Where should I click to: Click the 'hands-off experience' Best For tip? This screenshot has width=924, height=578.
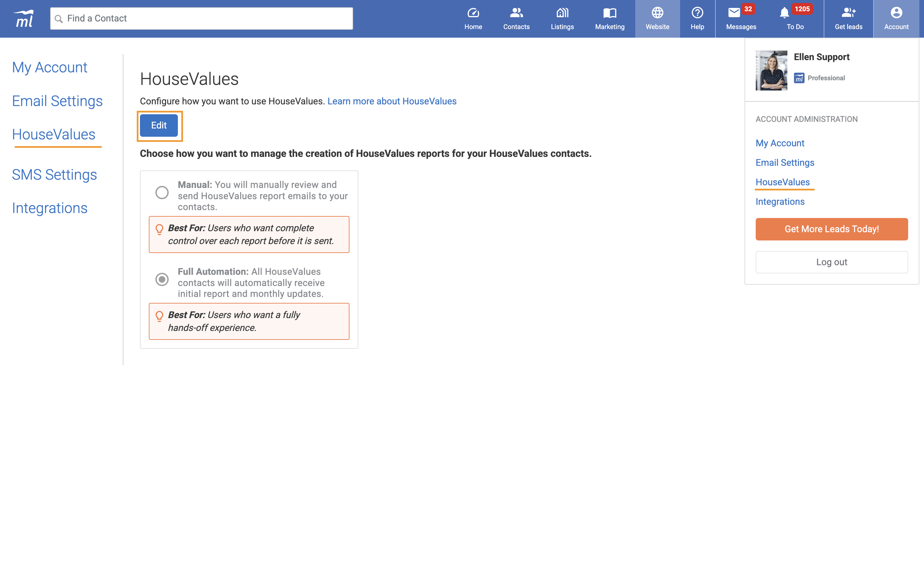point(249,321)
